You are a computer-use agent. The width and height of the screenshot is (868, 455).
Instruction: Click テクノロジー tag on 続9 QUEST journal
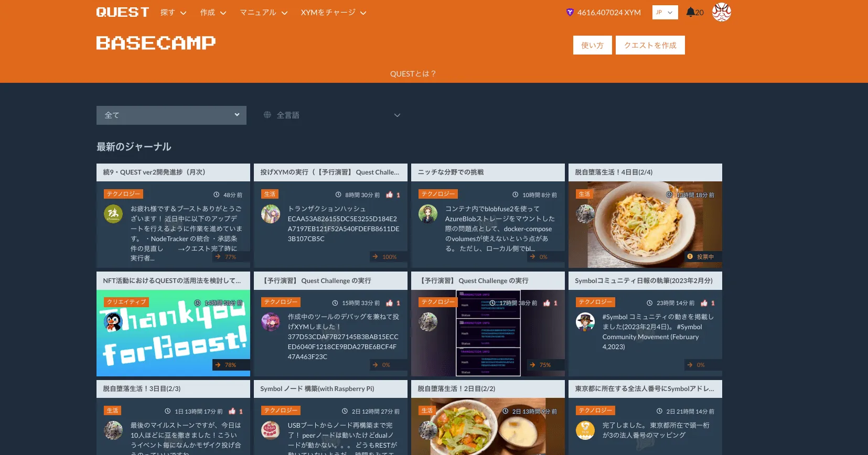[124, 194]
